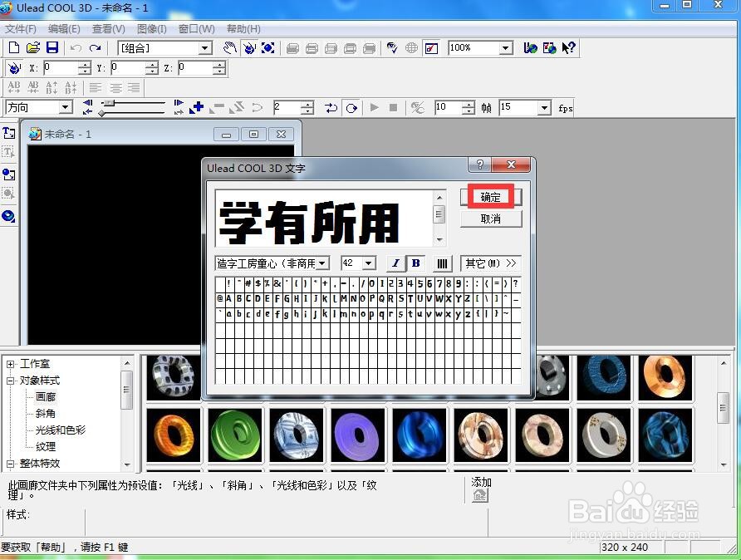741x560 pixels.
Task: Open the Insert text tool in left toolbar
Action: coord(8,133)
